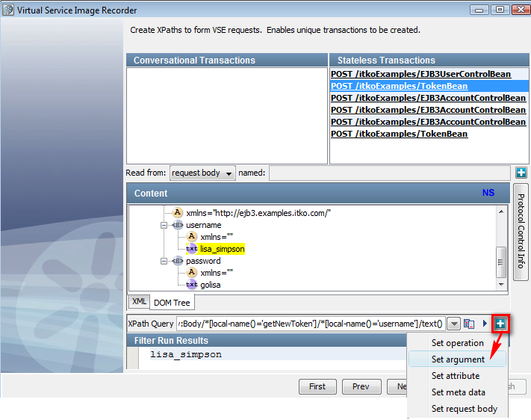Click inside the XPath Query text field

(x=311, y=324)
